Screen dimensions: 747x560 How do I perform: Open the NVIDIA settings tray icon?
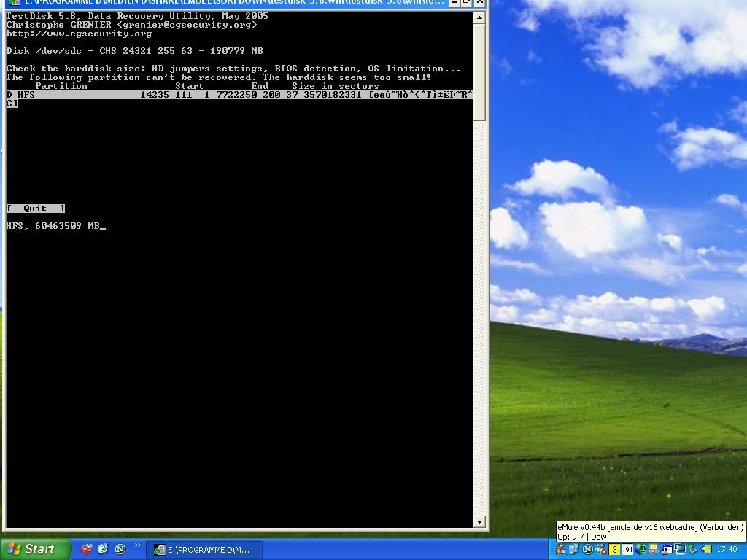706,550
